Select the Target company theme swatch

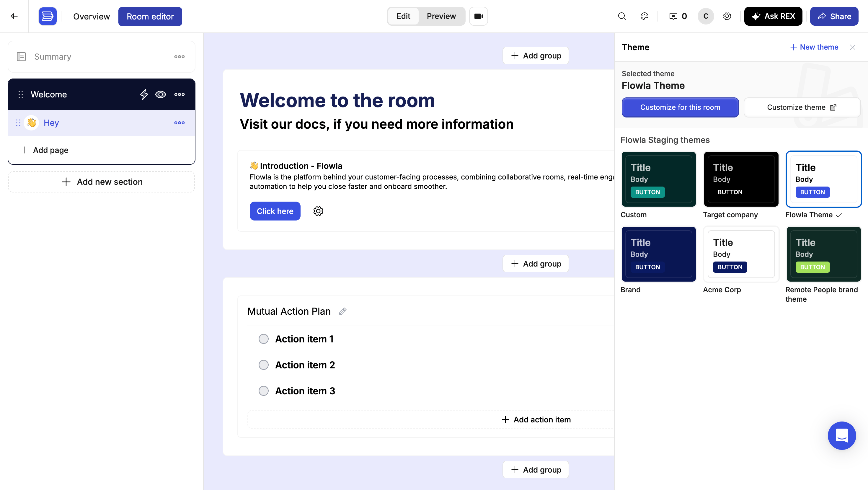pyautogui.click(x=741, y=179)
